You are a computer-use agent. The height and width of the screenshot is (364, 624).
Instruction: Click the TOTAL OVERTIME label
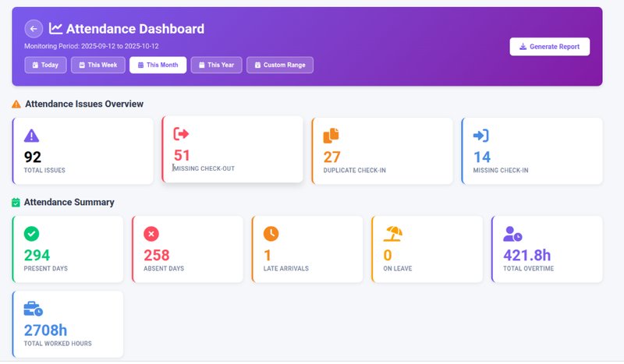[x=529, y=269]
